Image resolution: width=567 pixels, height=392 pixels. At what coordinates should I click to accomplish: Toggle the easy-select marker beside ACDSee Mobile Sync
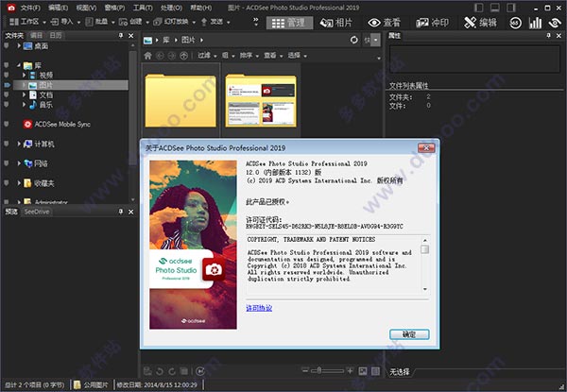tap(7, 125)
